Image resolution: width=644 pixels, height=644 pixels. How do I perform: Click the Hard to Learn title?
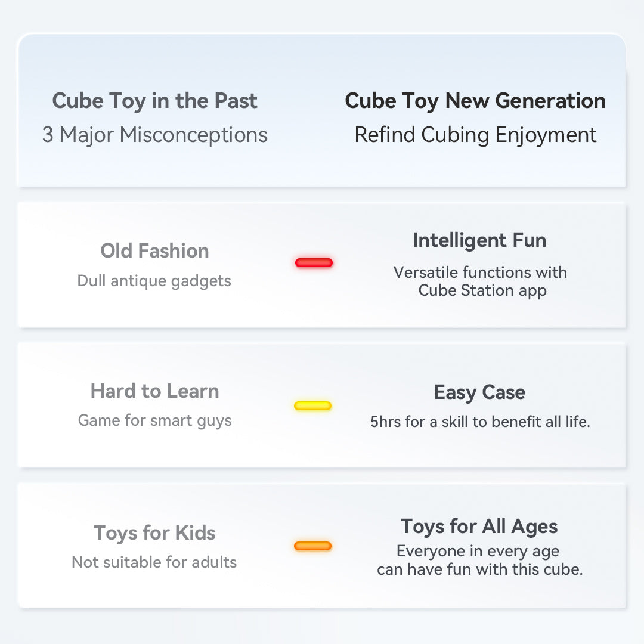(155, 391)
